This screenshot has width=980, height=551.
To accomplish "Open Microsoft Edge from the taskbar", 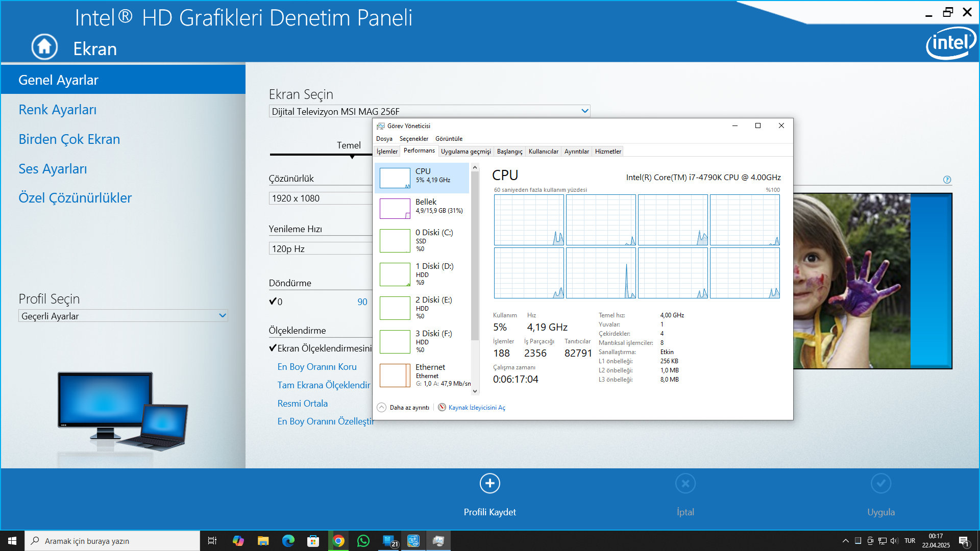I will pyautogui.click(x=288, y=541).
